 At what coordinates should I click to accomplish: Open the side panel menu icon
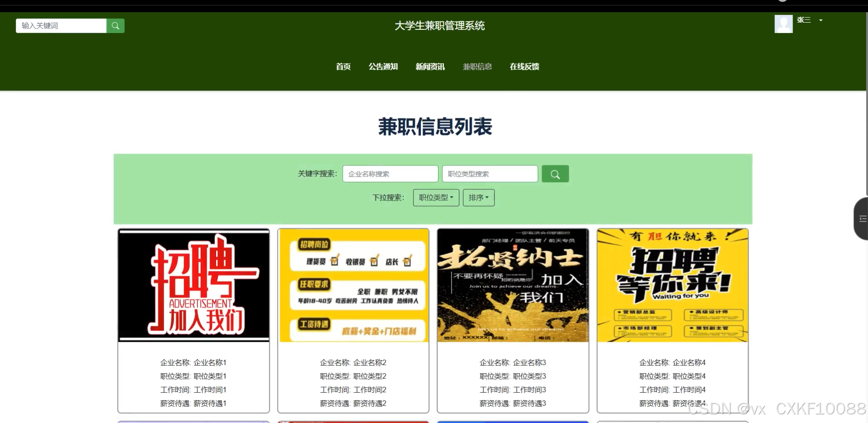coord(862,219)
